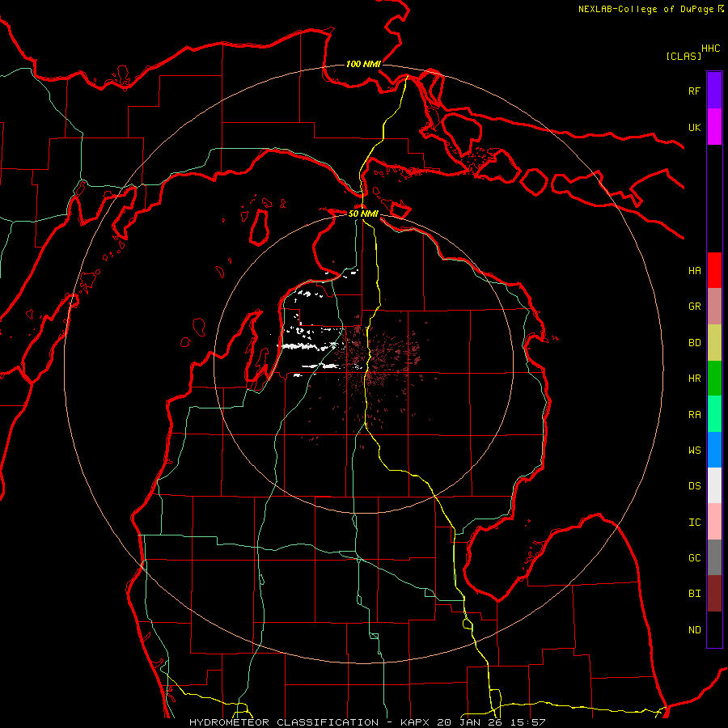The width and height of the screenshot is (728, 728).
Task: Click the HHC legend title
Action: point(710,49)
